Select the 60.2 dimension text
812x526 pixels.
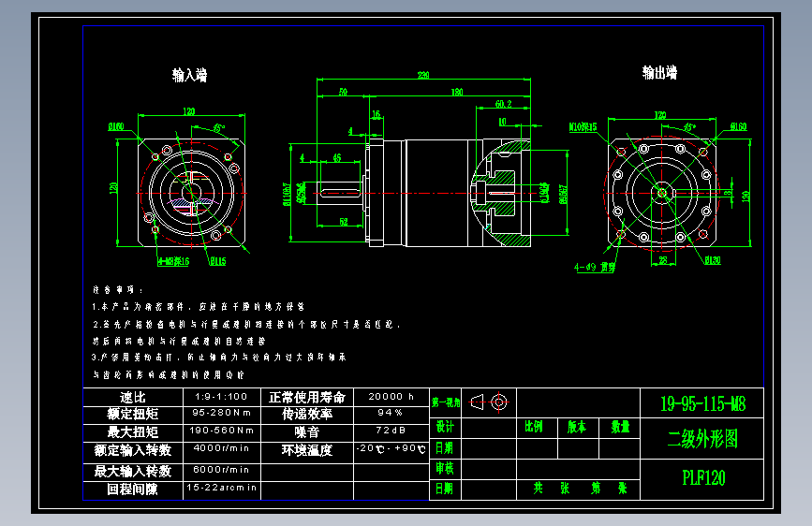[x=503, y=104]
